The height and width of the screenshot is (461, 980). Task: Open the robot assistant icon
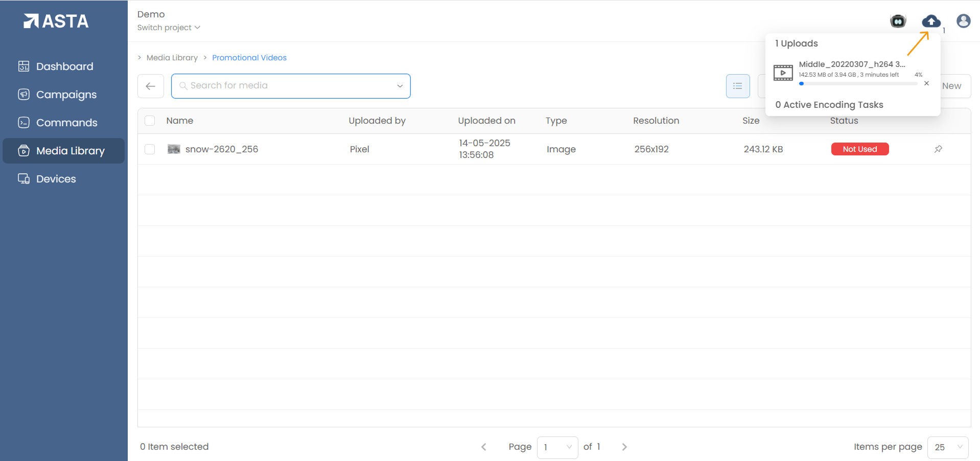[898, 21]
